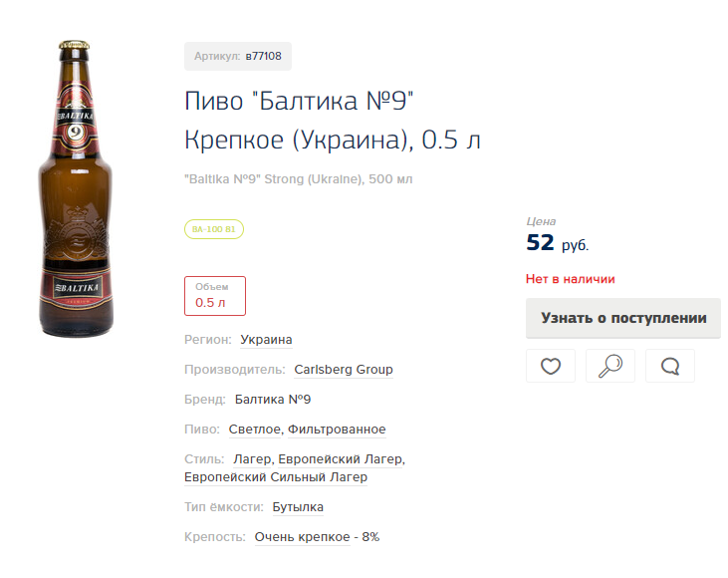728x578 pixels.
Task: Click the article number в77108 badge
Action: click(238, 57)
